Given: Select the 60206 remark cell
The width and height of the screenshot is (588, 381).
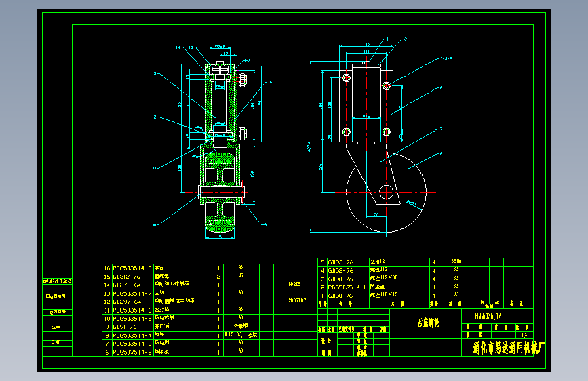Looking at the screenshot, I should coord(295,284).
